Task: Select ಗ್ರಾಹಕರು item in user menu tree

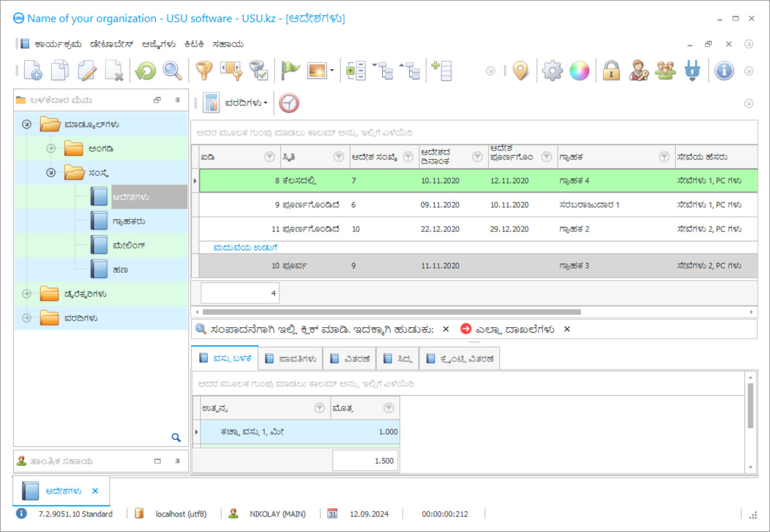Action: 129,221
